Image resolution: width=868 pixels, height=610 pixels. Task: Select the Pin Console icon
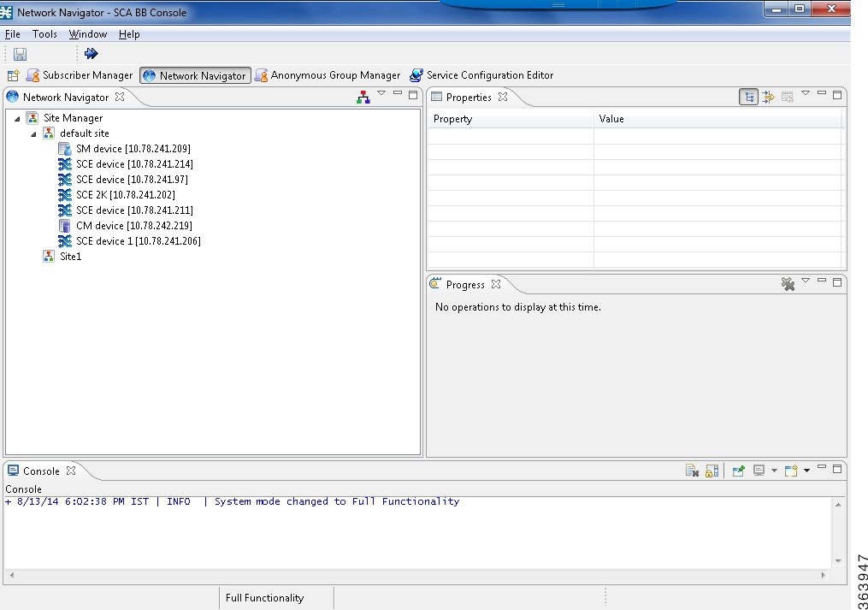[x=739, y=471]
